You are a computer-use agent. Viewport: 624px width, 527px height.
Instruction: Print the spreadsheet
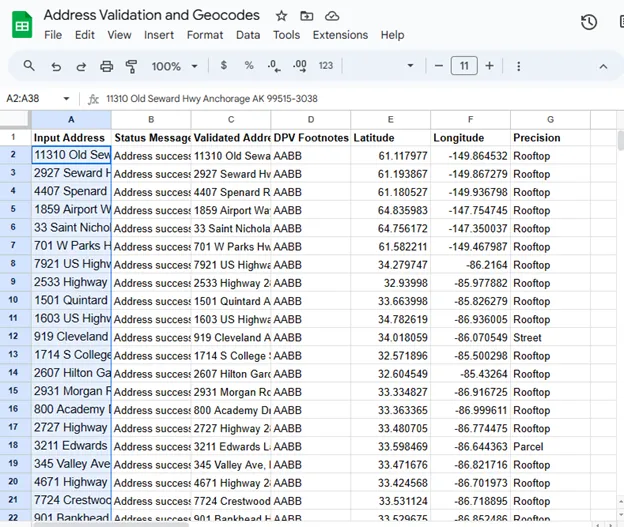click(107, 66)
